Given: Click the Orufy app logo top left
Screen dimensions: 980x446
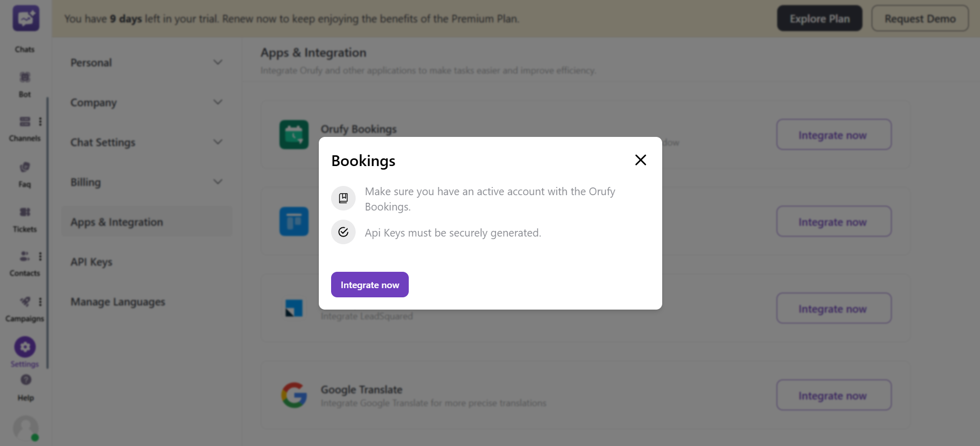Looking at the screenshot, I should [25, 18].
